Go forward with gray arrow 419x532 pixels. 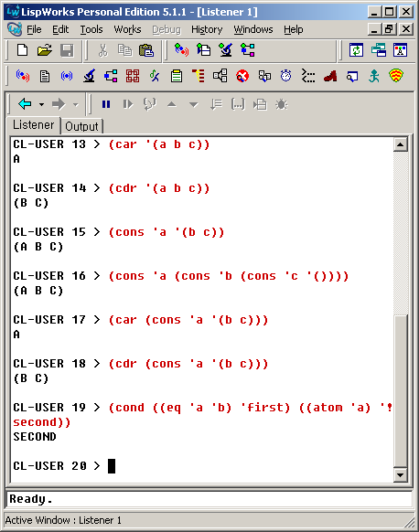(x=59, y=104)
